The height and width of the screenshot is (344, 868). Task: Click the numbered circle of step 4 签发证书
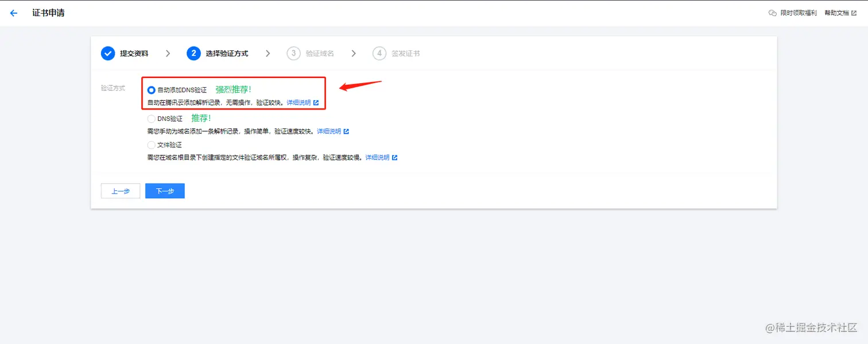tap(379, 53)
